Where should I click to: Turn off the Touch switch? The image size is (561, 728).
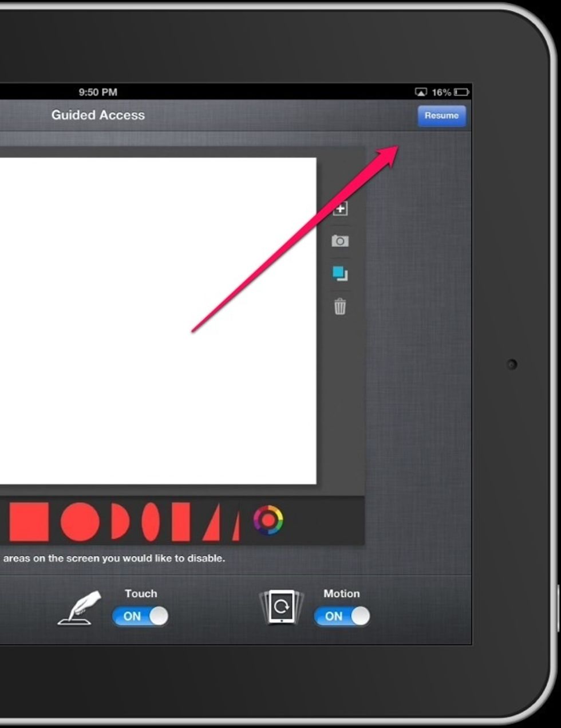[140, 616]
